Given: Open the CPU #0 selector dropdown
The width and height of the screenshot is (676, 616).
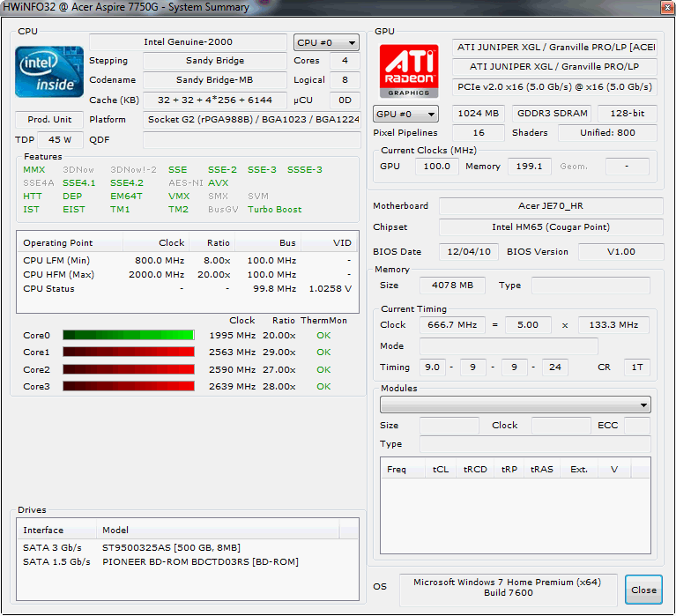Looking at the screenshot, I should (326, 42).
